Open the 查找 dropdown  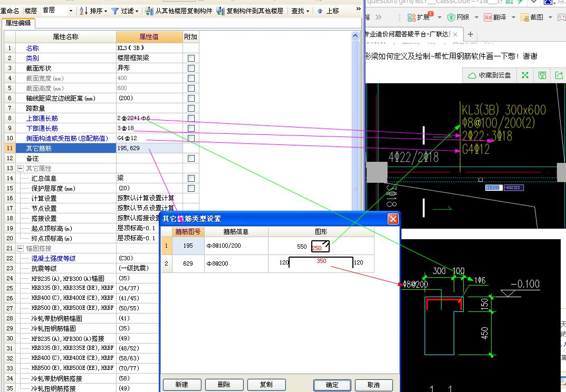[x=300, y=11]
